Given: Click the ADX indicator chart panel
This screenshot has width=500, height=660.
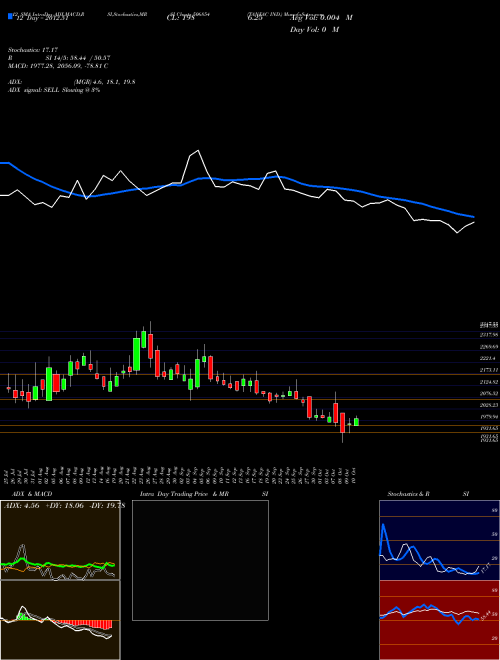Looking at the screenshot, I should 60,540.
